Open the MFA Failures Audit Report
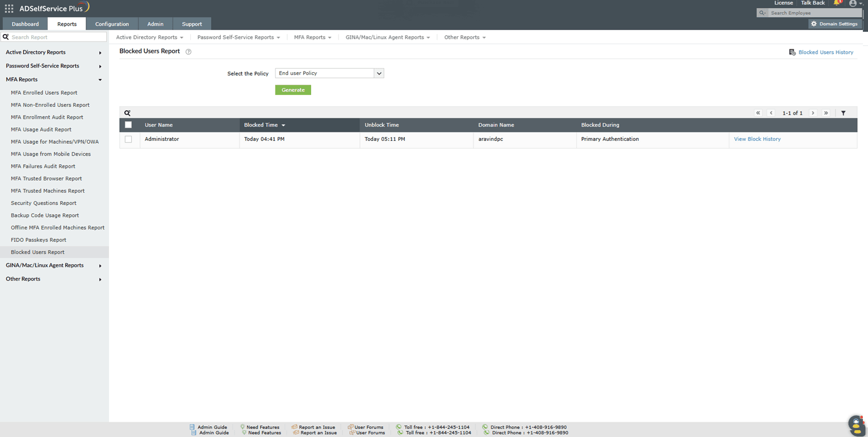 click(43, 167)
